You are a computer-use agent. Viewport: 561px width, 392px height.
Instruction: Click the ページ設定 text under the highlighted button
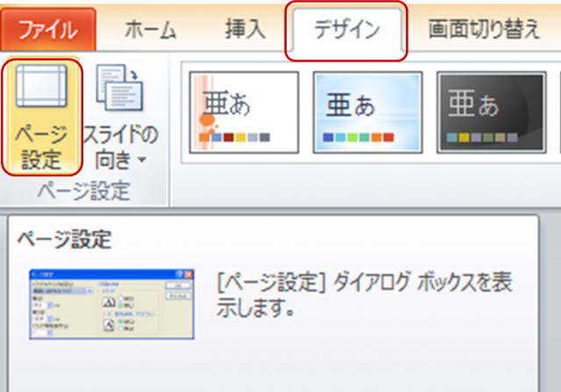[40, 149]
